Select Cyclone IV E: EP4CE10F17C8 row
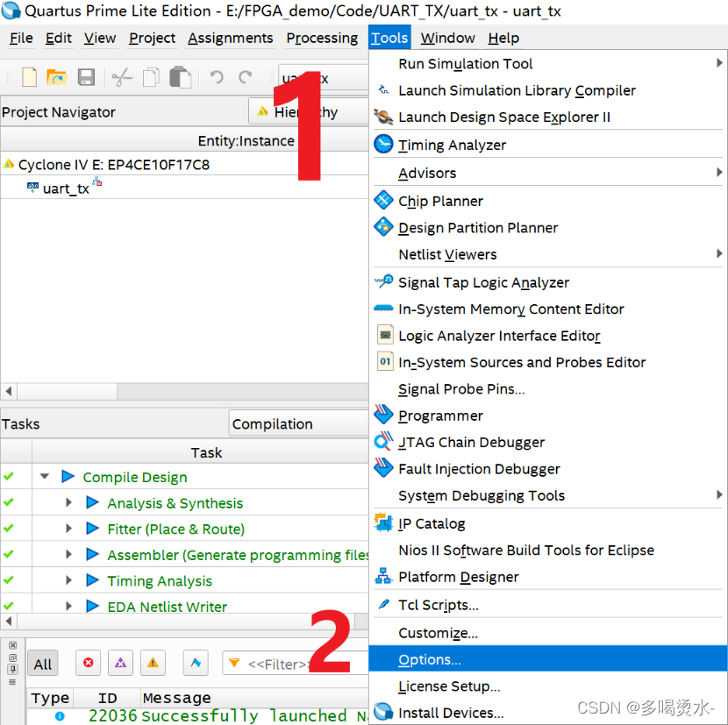Image resolution: width=728 pixels, height=725 pixels. coord(114,164)
